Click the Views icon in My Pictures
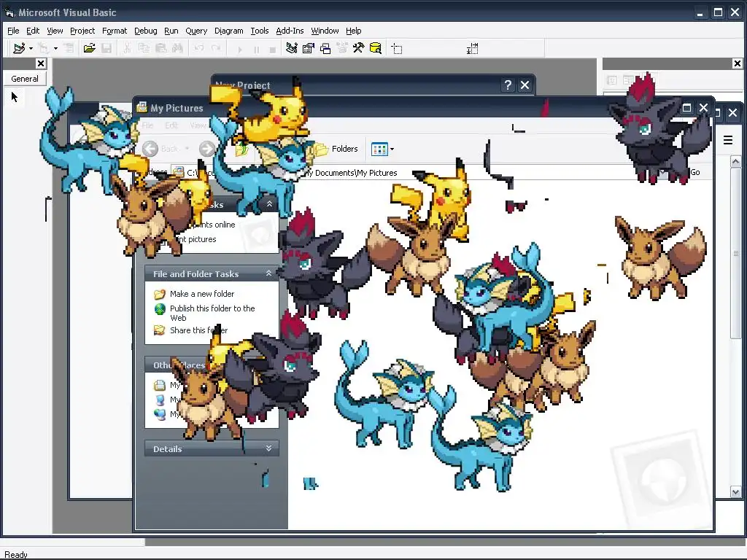 tap(379, 149)
